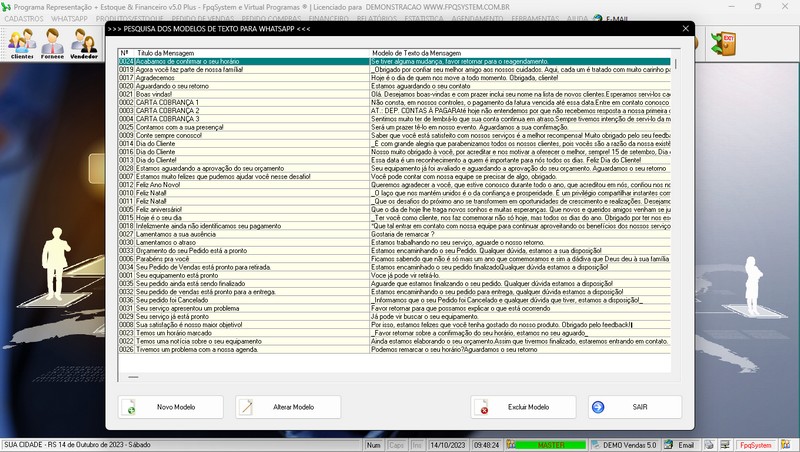
Task: Click the printer icon in status bar
Action: point(709,445)
